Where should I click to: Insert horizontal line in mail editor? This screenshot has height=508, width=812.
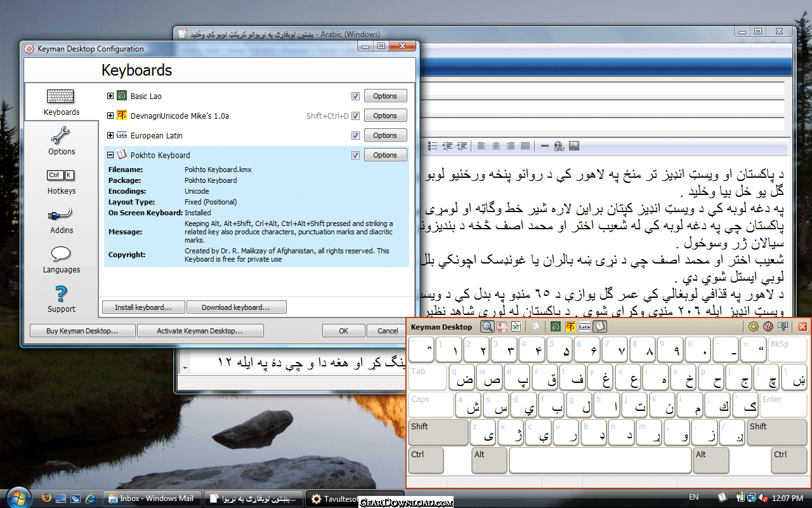click(544, 146)
